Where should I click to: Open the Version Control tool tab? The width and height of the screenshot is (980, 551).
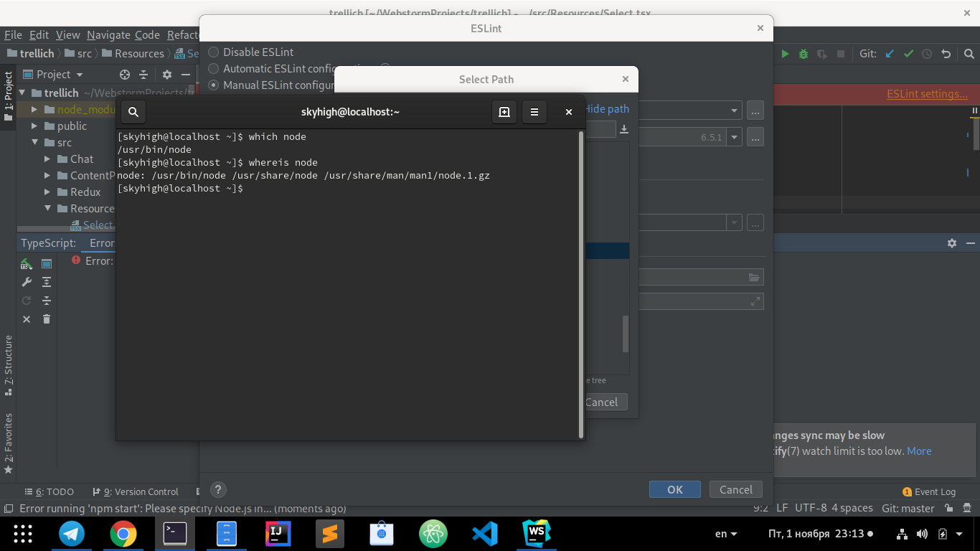click(136, 491)
